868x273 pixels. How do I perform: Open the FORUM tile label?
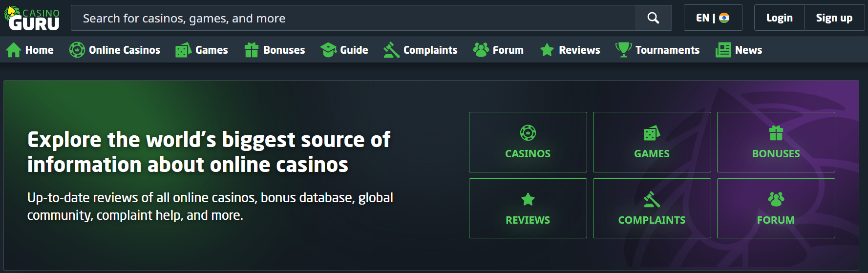pyautogui.click(x=776, y=220)
